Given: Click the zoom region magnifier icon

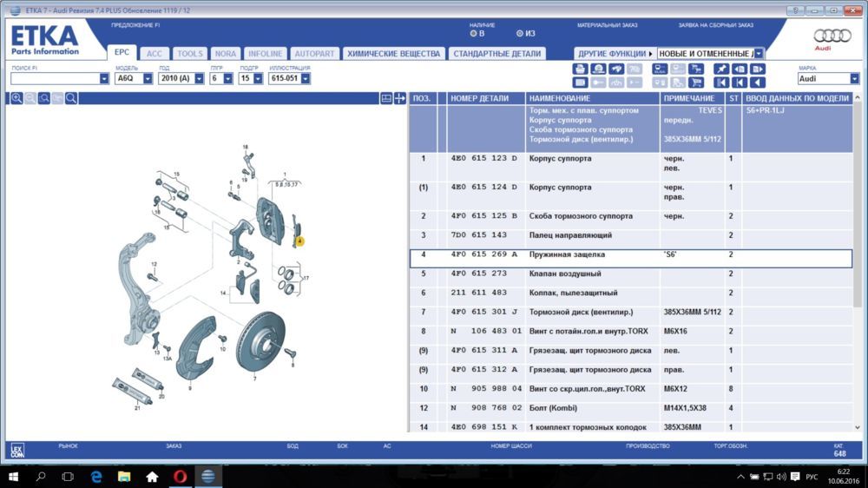Looking at the screenshot, I should 43,98.
